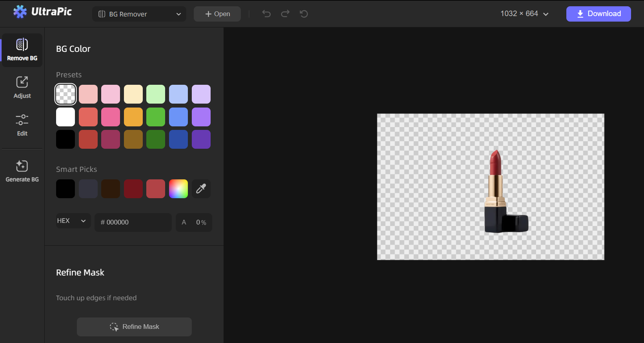Open the Generate BG tool
Screen dimensions: 644x343
(x=22, y=171)
